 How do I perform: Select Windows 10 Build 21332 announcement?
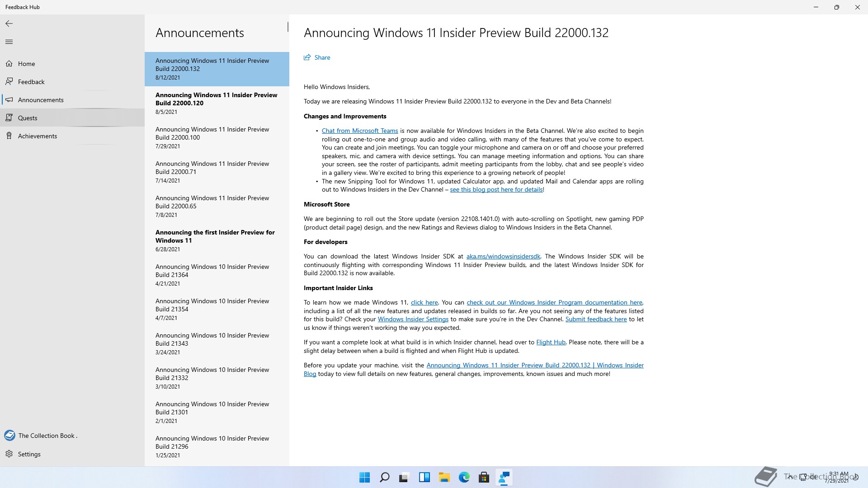(x=217, y=378)
